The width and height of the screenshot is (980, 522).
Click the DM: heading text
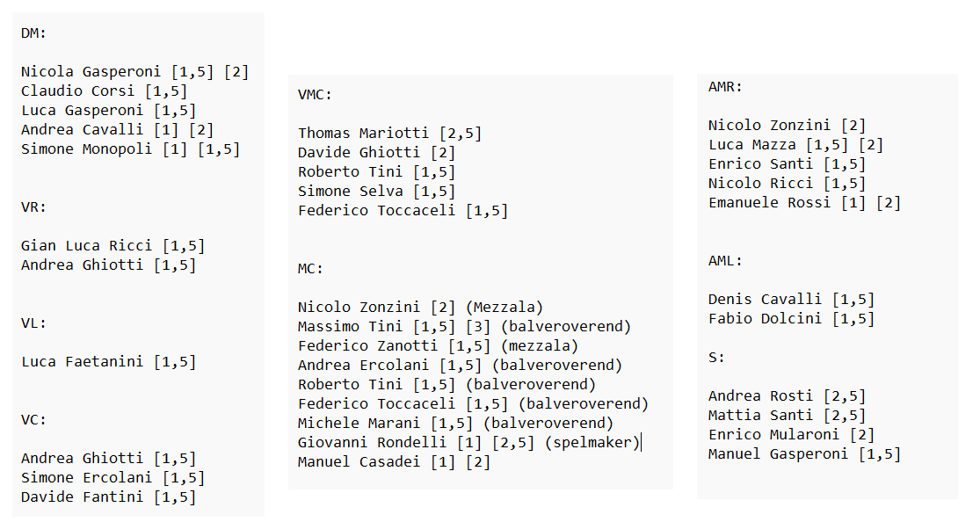coord(33,33)
